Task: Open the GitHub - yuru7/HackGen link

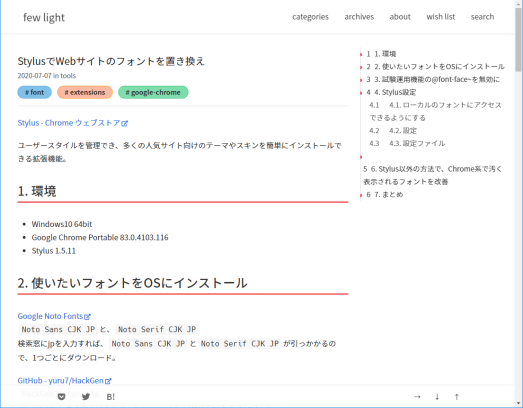Action: pos(64,381)
